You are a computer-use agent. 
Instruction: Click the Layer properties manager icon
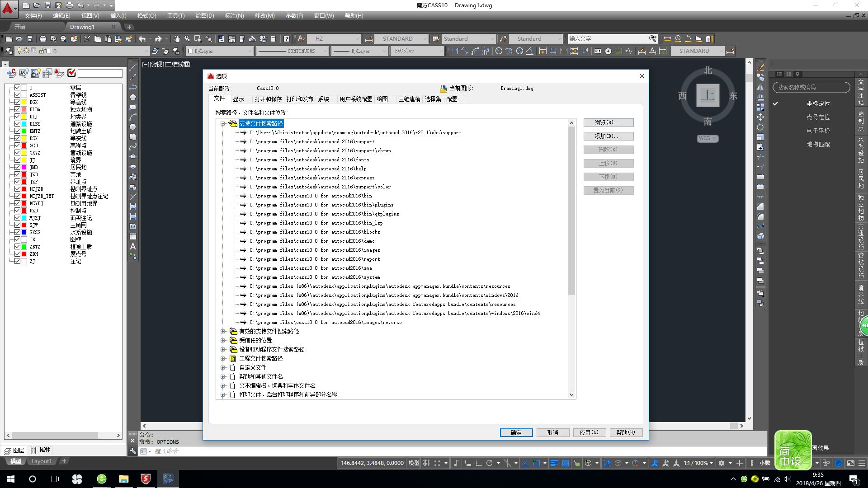point(9,51)
